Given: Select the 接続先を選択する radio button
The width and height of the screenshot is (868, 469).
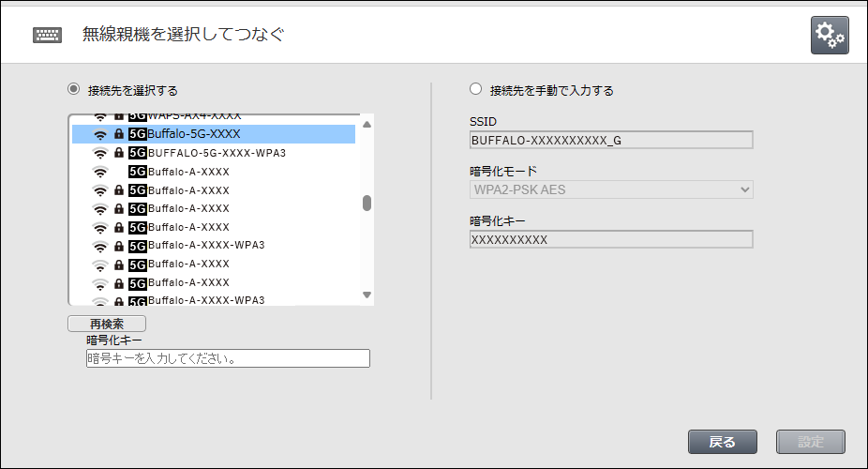Looking at the screenshot, I should pyautogui.click(x=74, y=89).
